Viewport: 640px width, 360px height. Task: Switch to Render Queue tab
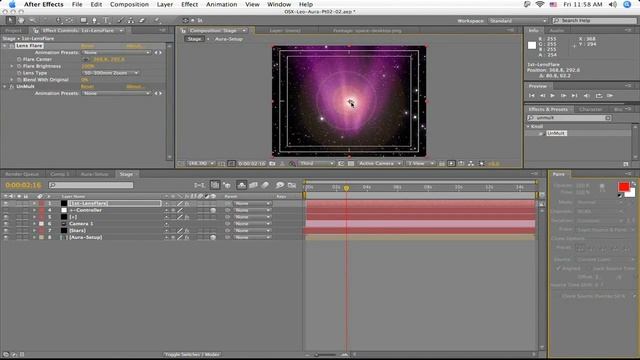[x=22, y=174]
